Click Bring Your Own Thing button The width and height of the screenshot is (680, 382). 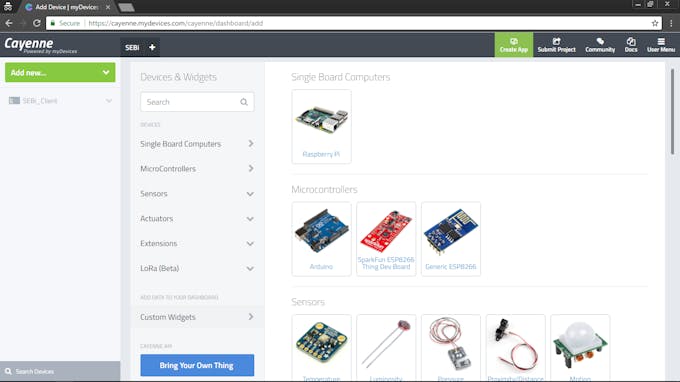[x=197, y=365]
